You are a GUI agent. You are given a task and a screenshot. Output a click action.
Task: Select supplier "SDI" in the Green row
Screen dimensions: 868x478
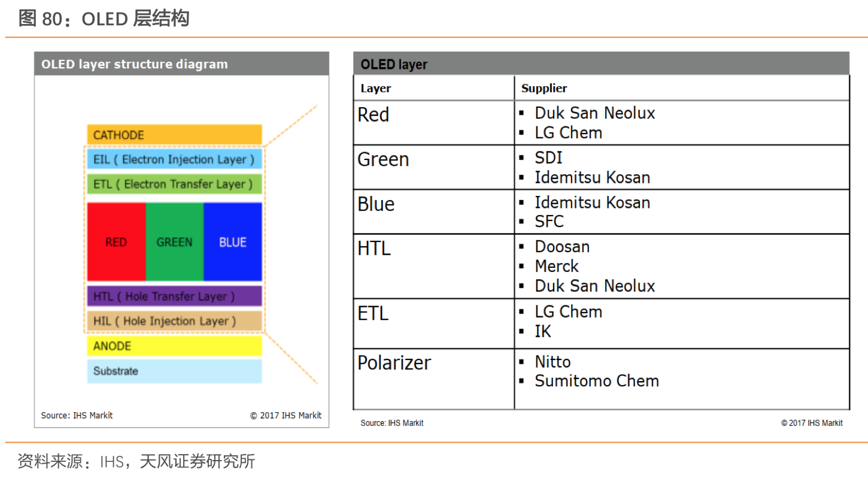point(548,158)
